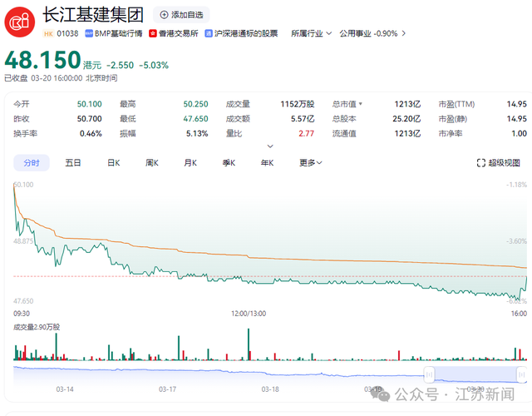The height and width of the screenshot is (416, 532).
Task: Click BMP基础行情 badge icon
Action: tap(89, 33)
